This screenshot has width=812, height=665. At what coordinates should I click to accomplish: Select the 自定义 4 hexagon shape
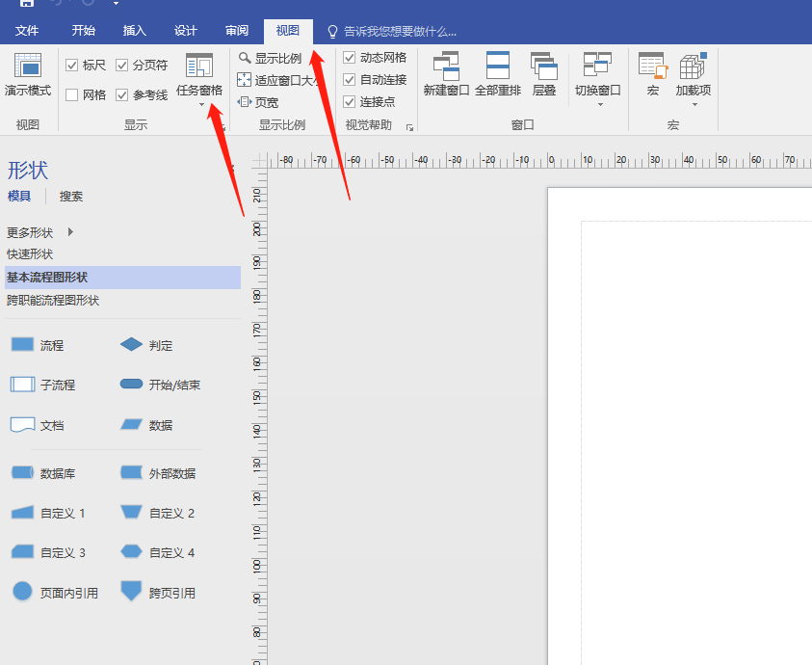pos(131,551)
